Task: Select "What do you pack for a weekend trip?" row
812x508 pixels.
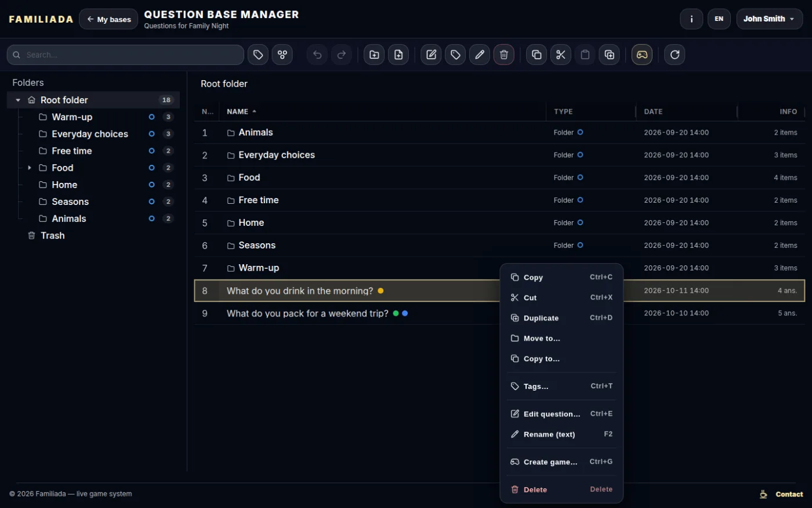Action: point(499,314)
